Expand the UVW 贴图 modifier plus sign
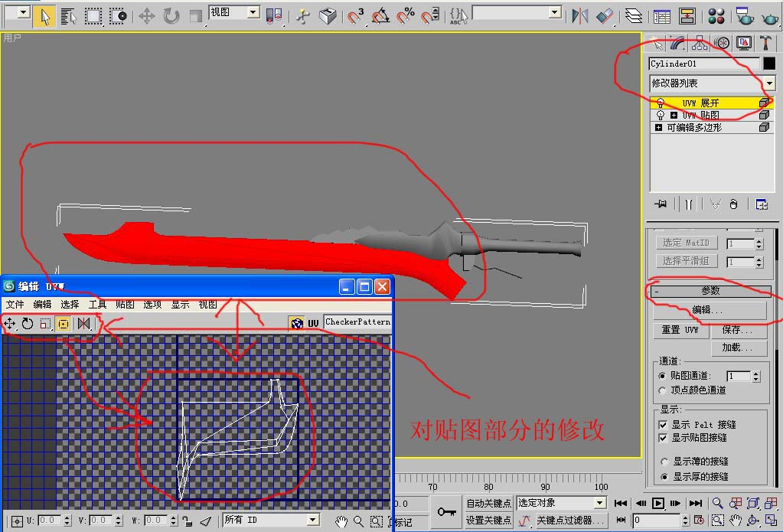The image size is (783, 532). [x=674, y=116]
